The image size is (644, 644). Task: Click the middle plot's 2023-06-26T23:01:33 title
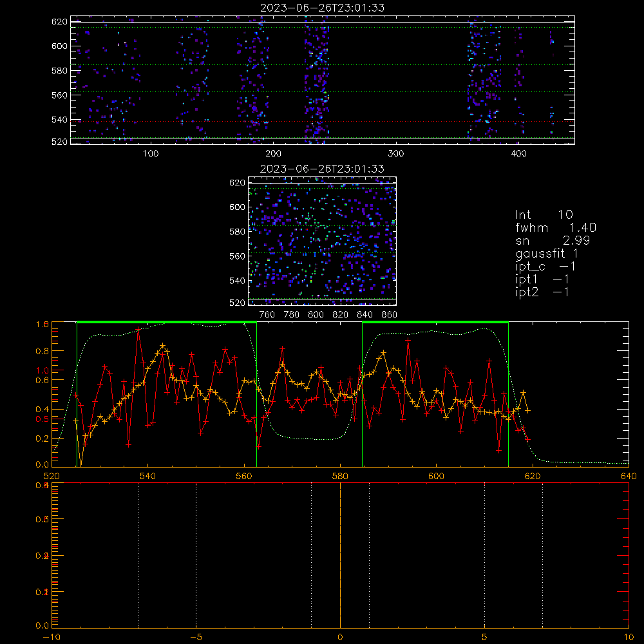coord(322,169)
